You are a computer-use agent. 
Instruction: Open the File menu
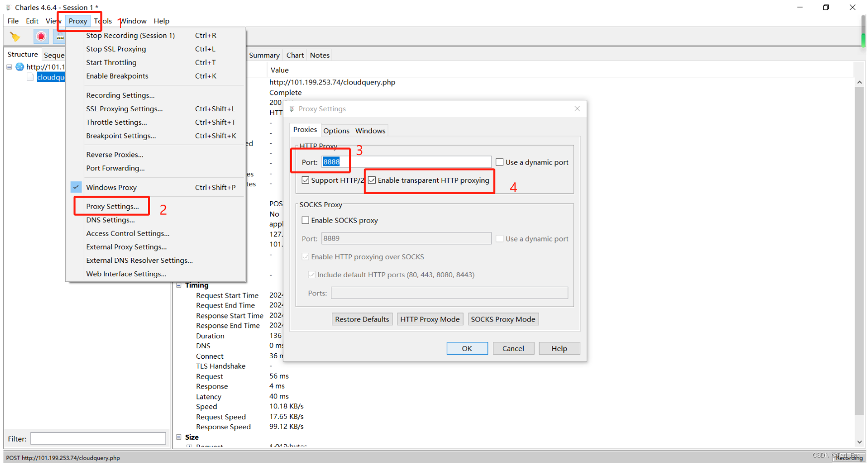(x=13, y=21)
